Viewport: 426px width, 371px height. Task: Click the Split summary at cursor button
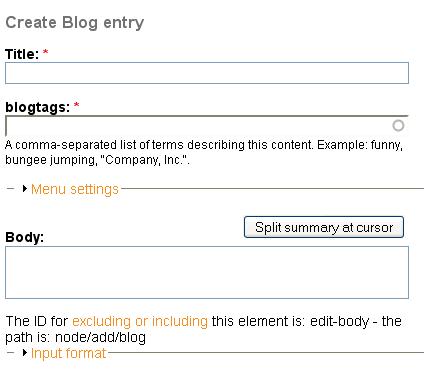click(x=324, y=227)
